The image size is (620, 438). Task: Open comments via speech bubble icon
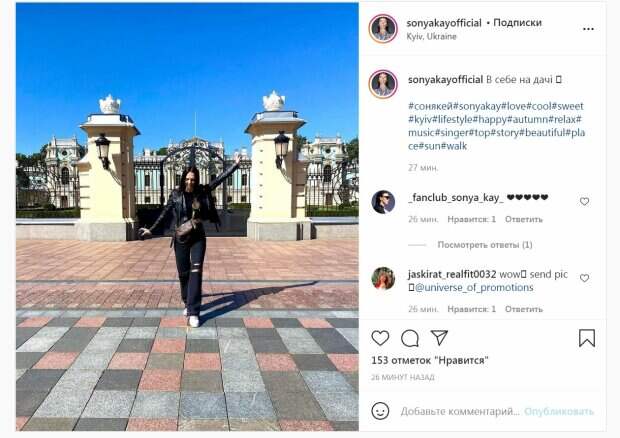(410, 338)
